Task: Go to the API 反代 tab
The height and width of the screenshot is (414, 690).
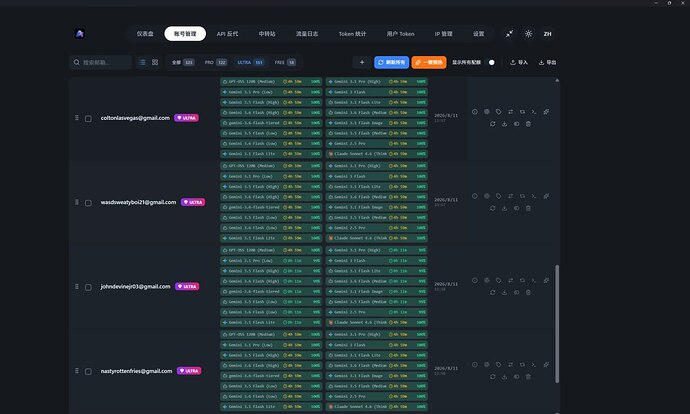Action: click(227, 34)
